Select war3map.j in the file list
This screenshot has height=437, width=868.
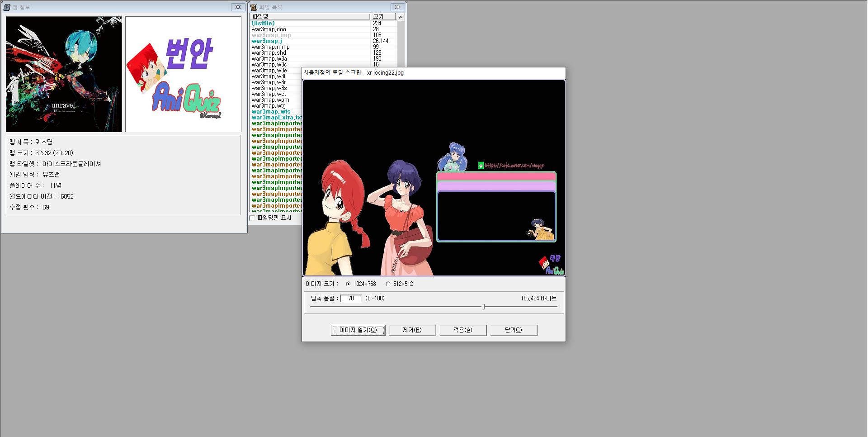click(x=267, y=41)
